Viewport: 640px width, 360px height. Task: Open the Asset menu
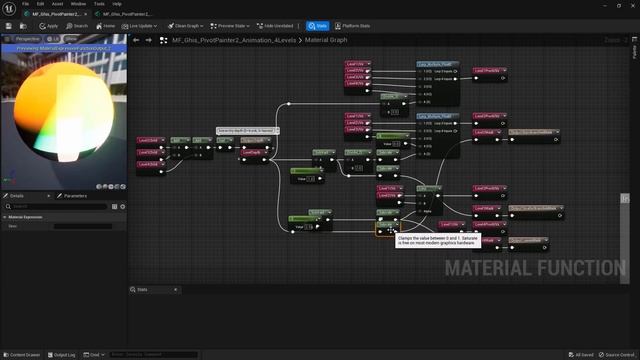tap(57, 4)
